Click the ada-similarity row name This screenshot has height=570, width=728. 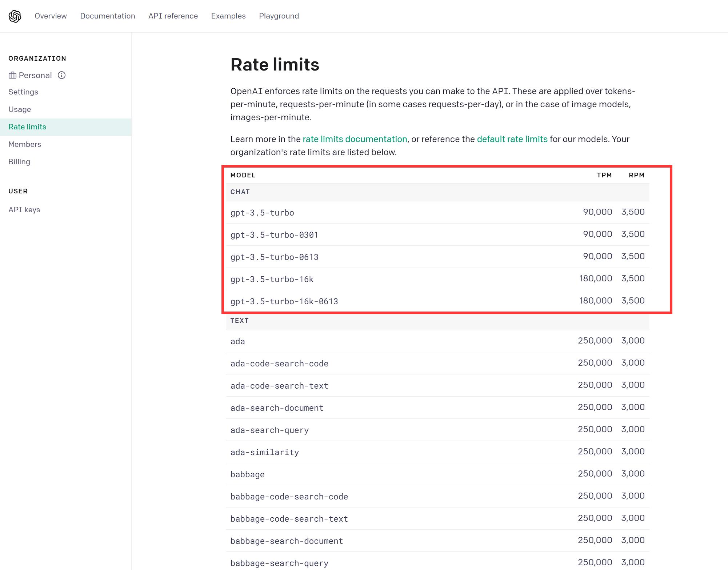point(265,452)
